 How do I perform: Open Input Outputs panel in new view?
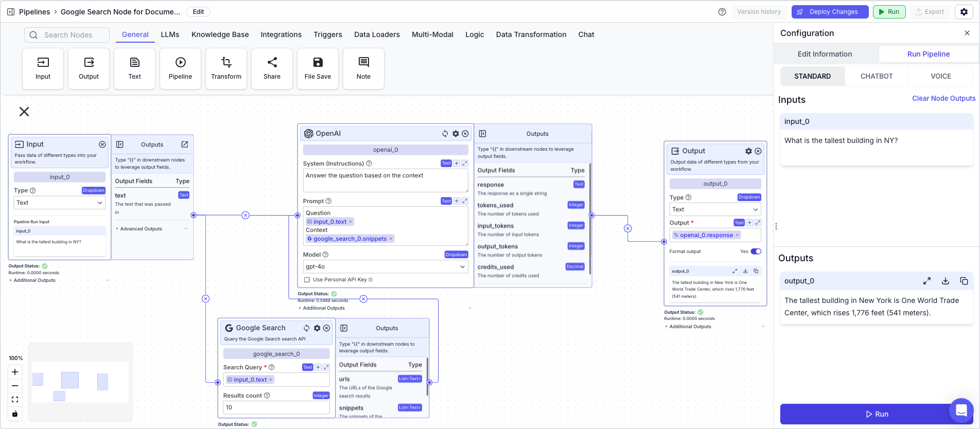[x=185, y=145]
